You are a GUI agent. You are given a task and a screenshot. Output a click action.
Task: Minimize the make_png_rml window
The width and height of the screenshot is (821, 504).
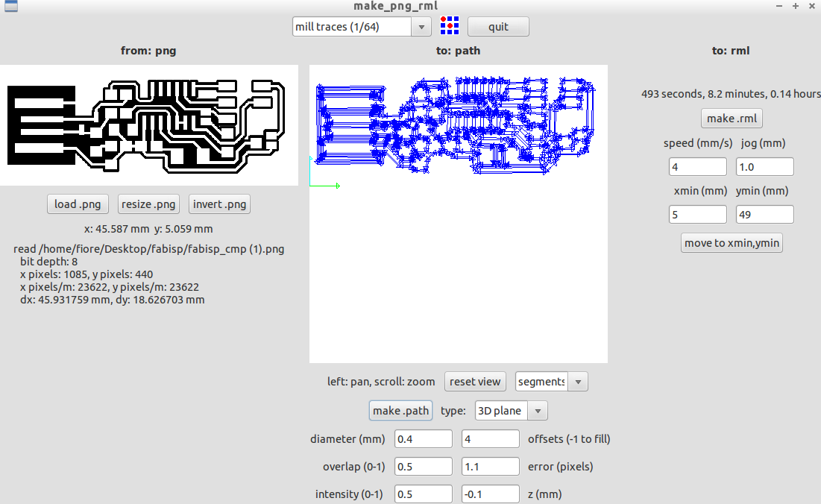[779, 6]
